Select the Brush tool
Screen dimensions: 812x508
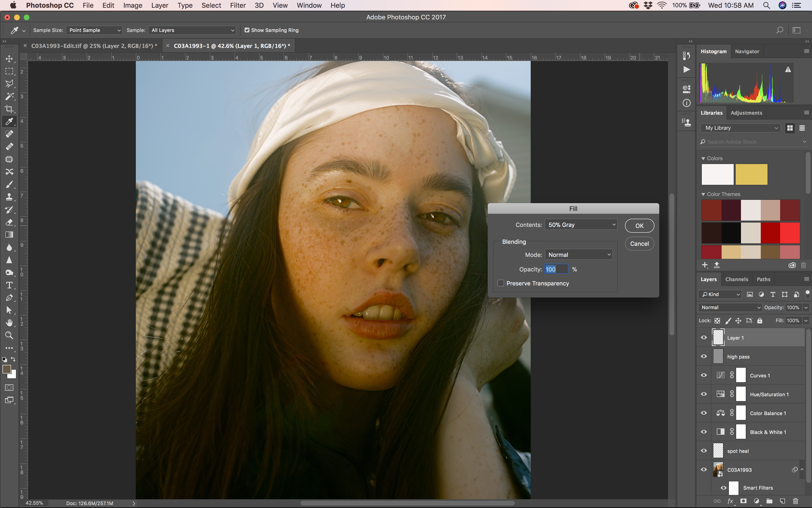(9, 184)
